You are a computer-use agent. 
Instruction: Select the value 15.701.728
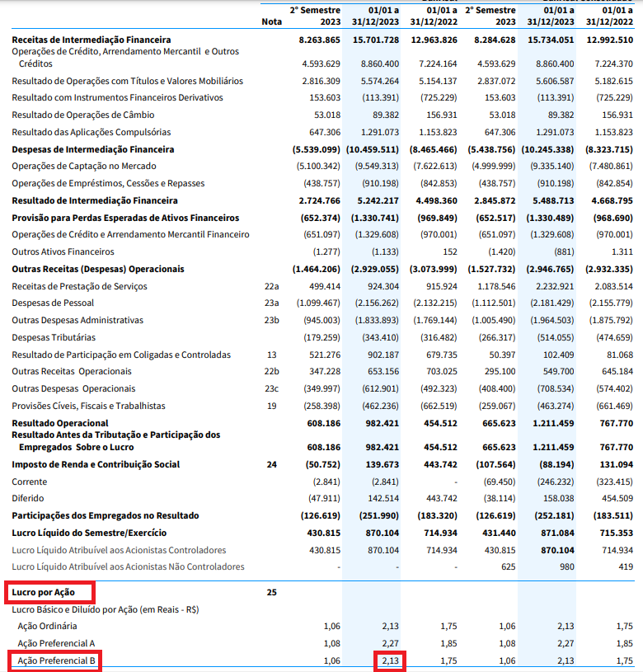[376, 40]
